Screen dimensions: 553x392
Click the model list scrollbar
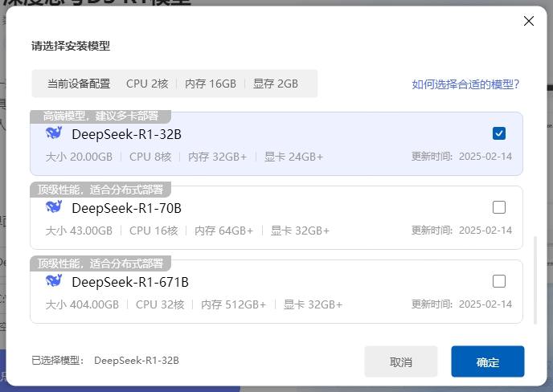tap(535, 280)
